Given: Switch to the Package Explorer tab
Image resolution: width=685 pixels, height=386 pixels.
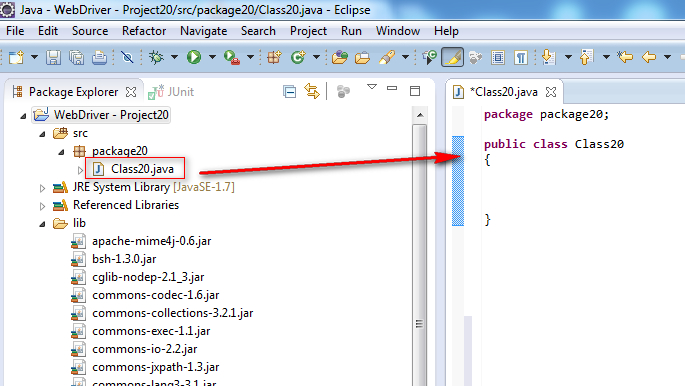Looking at the screenshot, I should pos(73,92).
